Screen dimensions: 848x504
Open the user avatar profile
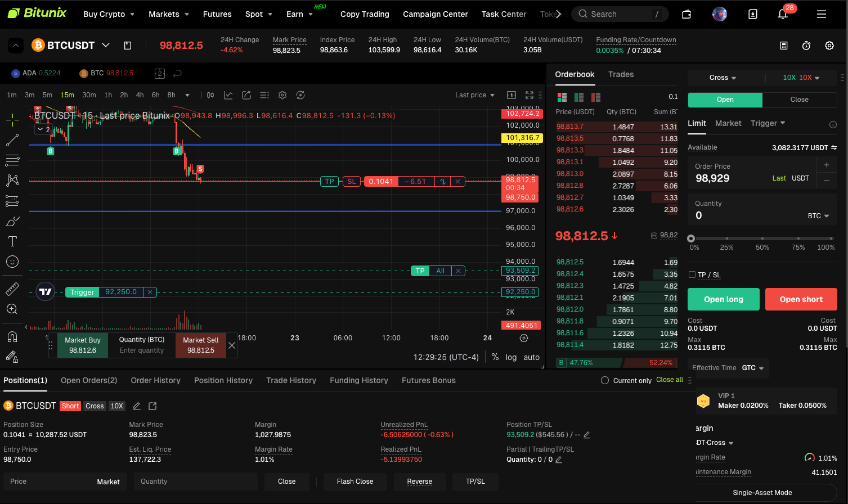point(720,14)
